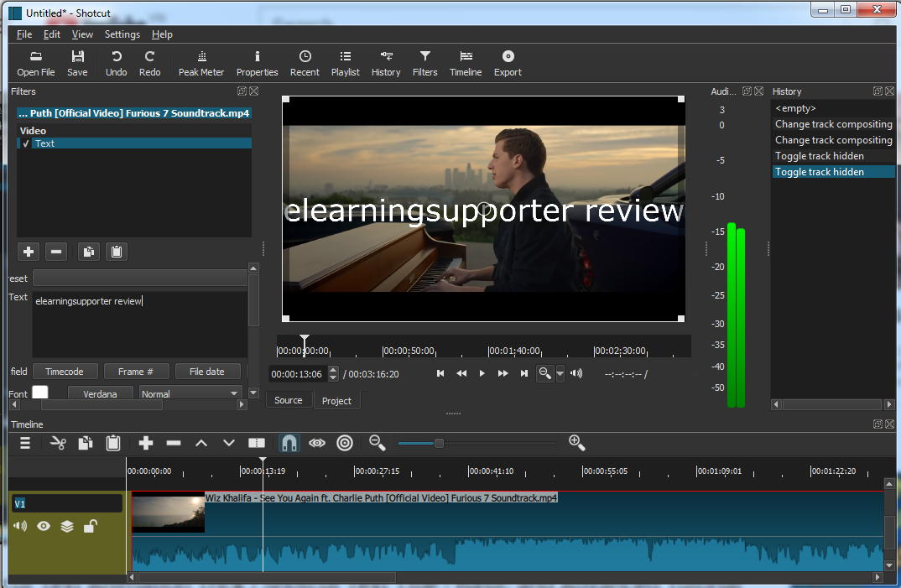Click the white font color swatch

pyautogui.click(x=40, y=393)
